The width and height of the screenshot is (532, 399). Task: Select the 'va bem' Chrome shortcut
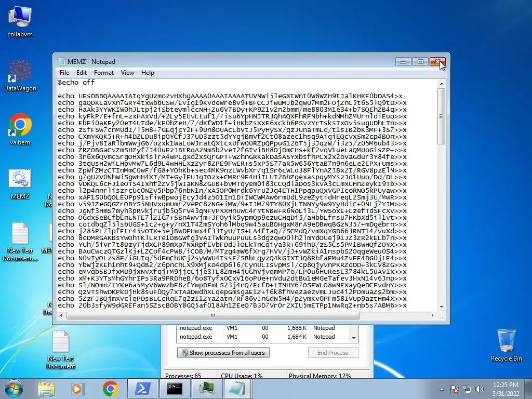pos(20,129)
